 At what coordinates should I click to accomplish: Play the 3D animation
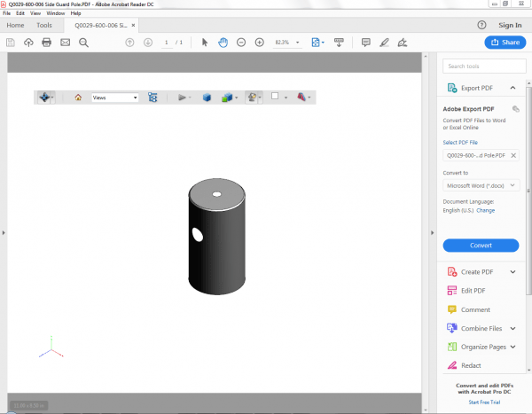182,98
